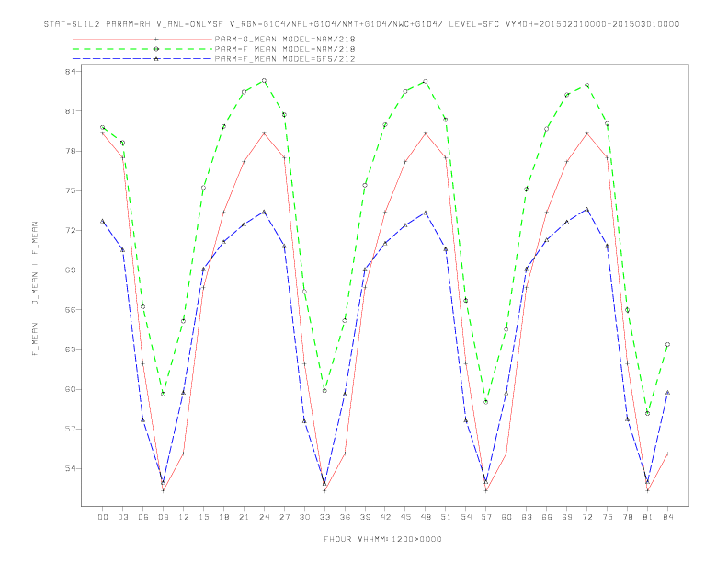Click blue triangle data point at hour 00
728x563 pixels.
[103, 221]
